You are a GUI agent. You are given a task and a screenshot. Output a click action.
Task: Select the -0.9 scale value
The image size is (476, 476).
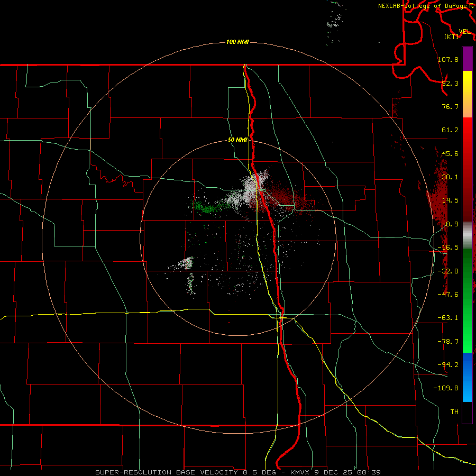pos(450,224)
